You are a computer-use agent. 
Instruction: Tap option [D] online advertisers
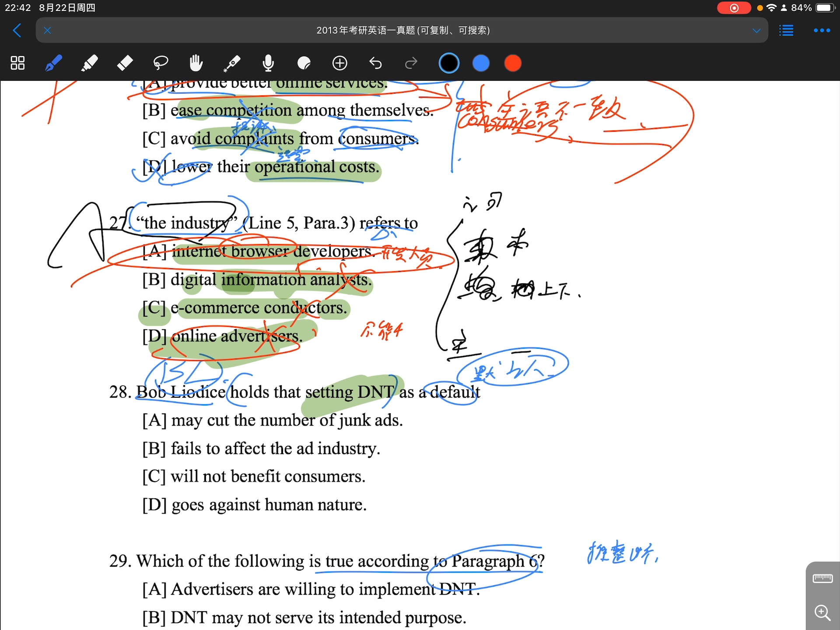click(x=222, y=336)
